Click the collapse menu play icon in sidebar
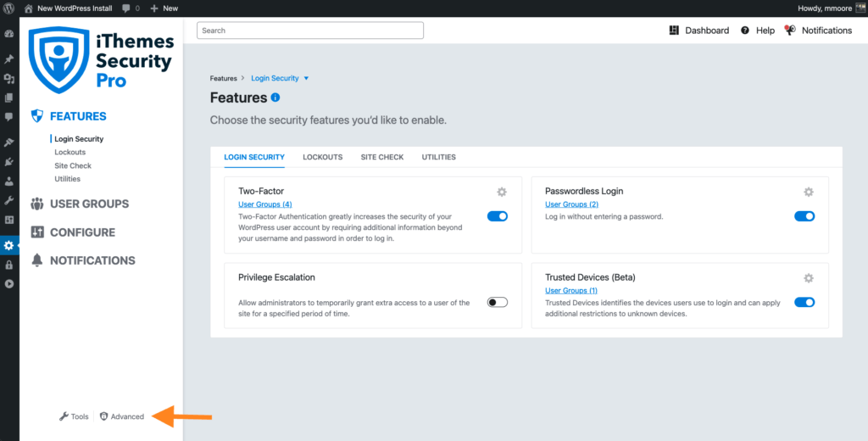Screen dimensions: 868x441 8,283
